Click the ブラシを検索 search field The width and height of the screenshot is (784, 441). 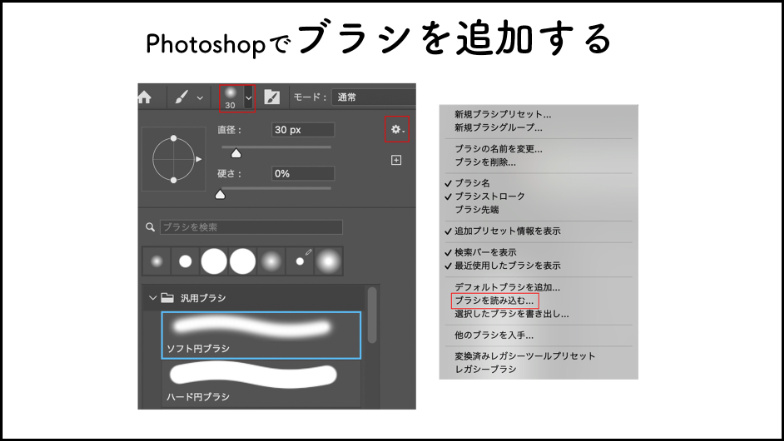click(250, 227)
